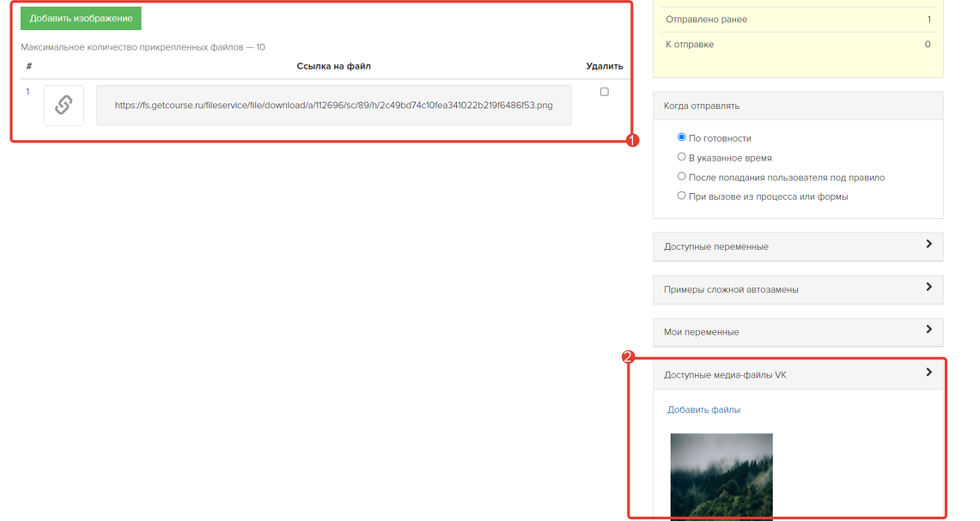The width and height of the screenshot is (980, 521).
Task: Expand the Примеры сложной автозамены panel title
Action: (x=731, y=290)
